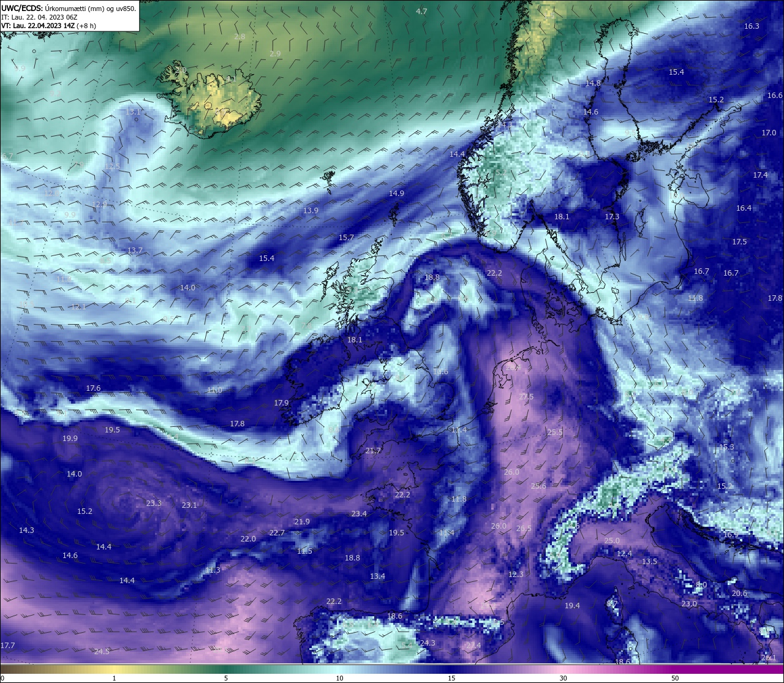Image resolution: width=784 pixels, height=683 pixels.
Task: Click the 25.5 value label
Action: (554, 432)
